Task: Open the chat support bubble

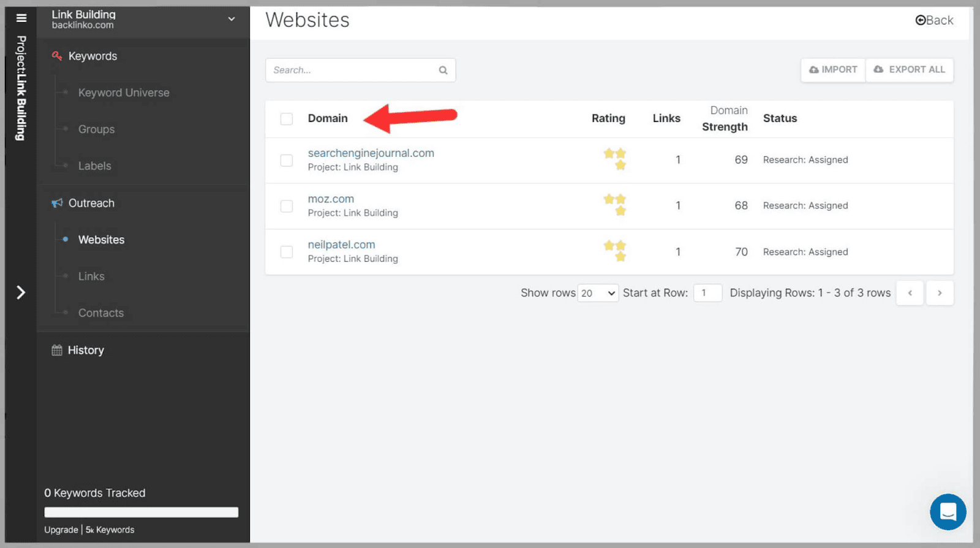Action: coord(948,511)
